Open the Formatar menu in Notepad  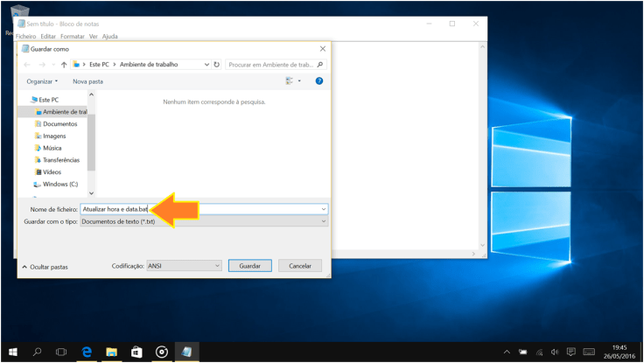[73, 37]
